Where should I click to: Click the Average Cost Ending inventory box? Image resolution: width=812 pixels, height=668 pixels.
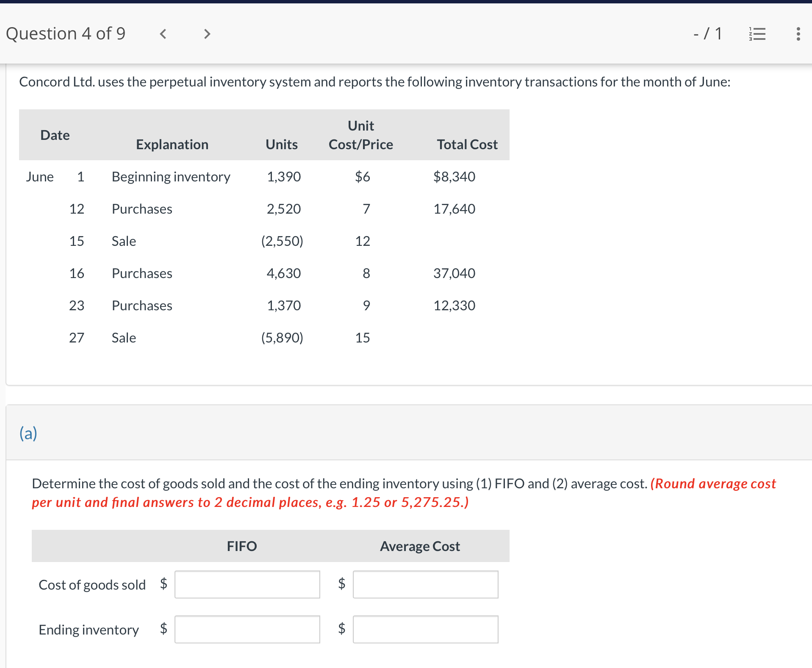click(426, 630)
